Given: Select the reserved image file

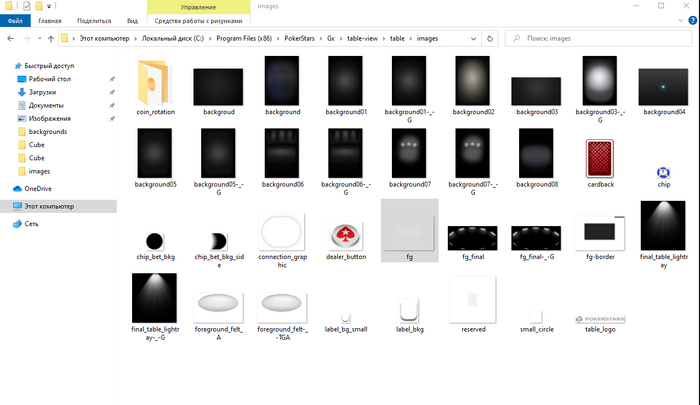Looking at the screenshot, I should [473, 305].
